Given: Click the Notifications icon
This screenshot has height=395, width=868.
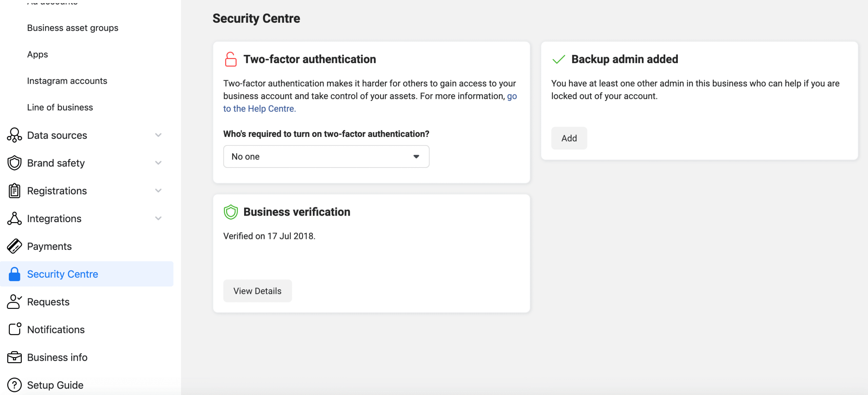Looking at the screenshot, I should [14, 329].
